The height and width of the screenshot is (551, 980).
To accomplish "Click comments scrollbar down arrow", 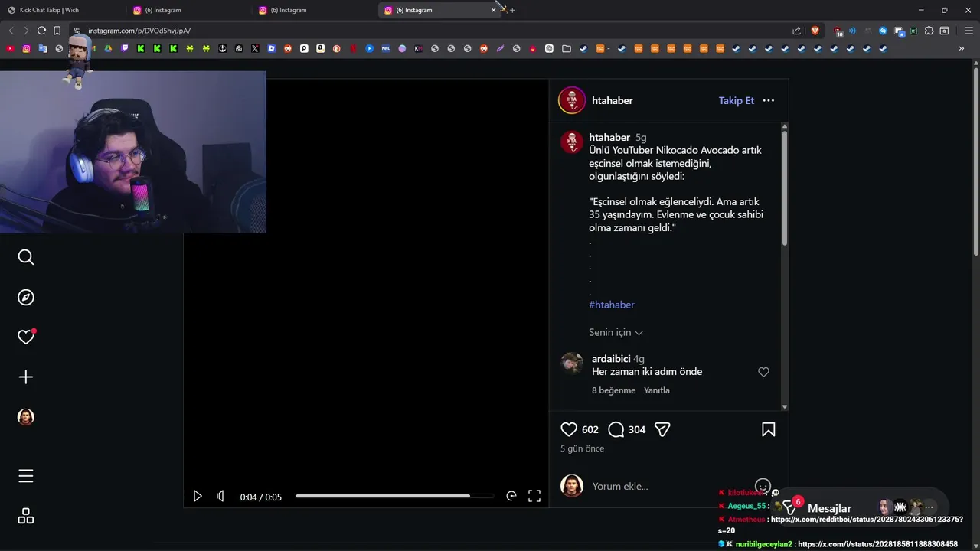I will coord(784,406).
